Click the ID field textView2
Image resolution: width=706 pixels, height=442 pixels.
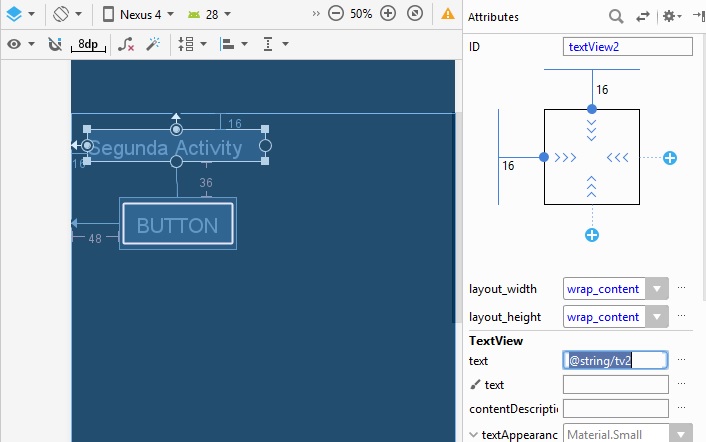pos(628,47)
